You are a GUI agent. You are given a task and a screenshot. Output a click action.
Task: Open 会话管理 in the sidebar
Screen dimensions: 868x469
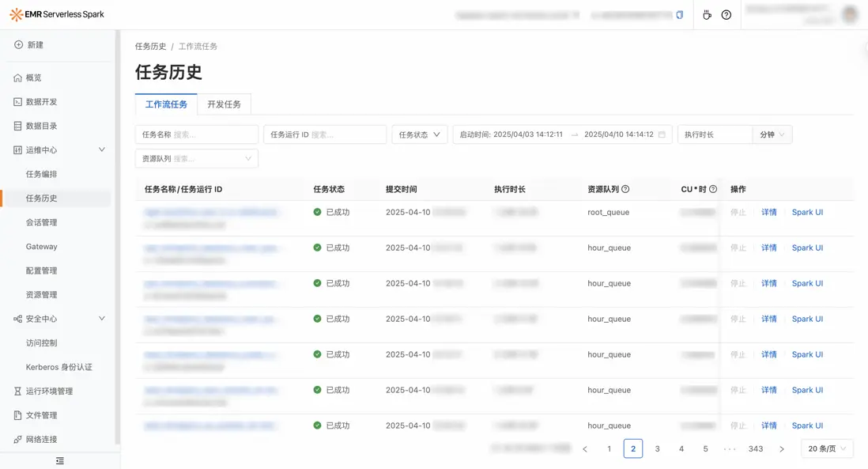(x=42, y=222)
